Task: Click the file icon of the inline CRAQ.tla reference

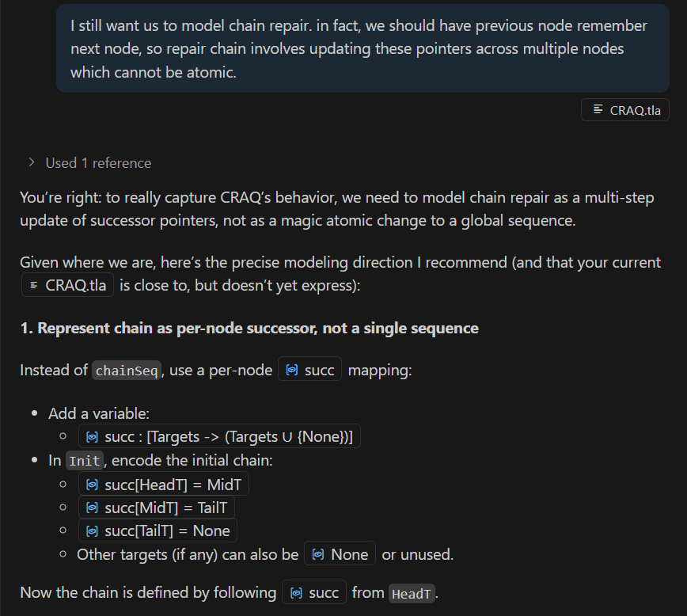Action: (x=34, y=285)
